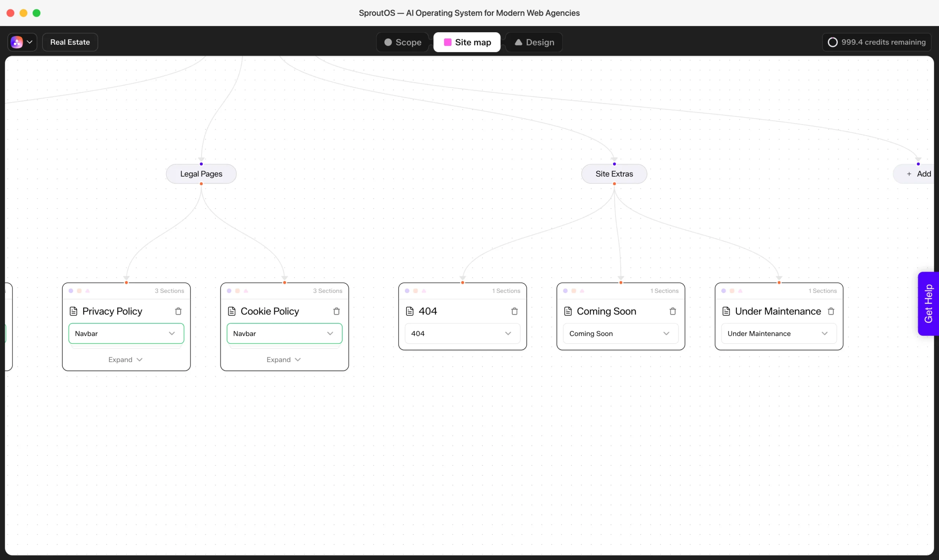This screenshot has height=560, width=939.
Task: Click the purple Scope dot on Privacy Policy card
Action: 70,291
